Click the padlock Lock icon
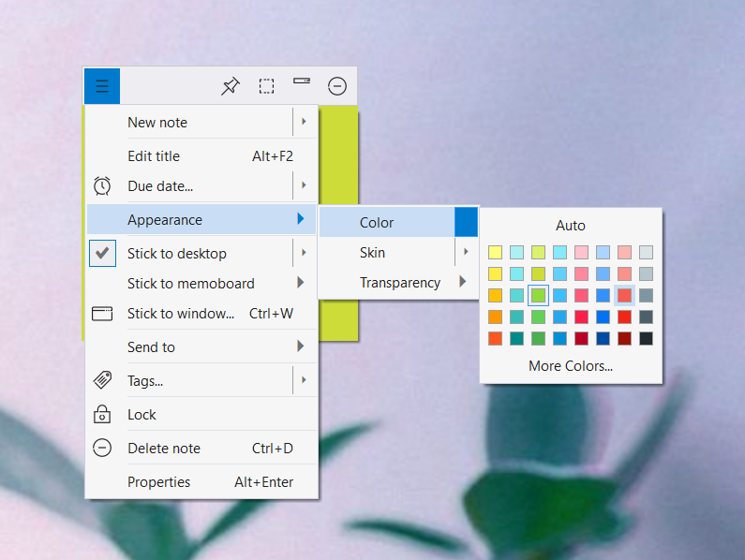Screen dimensions: 745x560 click(102, 414)
